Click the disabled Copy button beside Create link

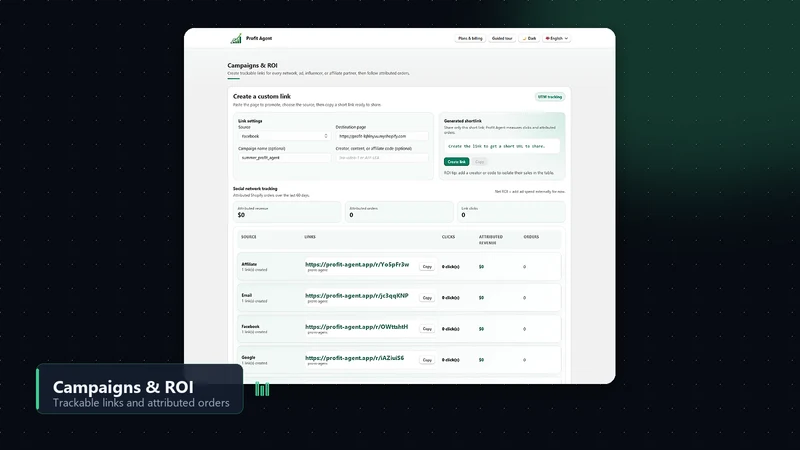(479, 162)
